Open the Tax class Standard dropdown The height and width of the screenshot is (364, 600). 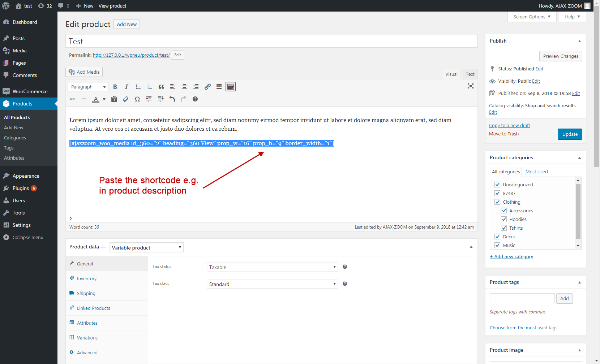click(273, 284)
